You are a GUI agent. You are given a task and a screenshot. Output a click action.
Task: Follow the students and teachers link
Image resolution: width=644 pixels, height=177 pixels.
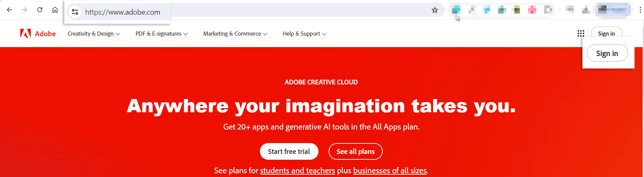[297, 171]
